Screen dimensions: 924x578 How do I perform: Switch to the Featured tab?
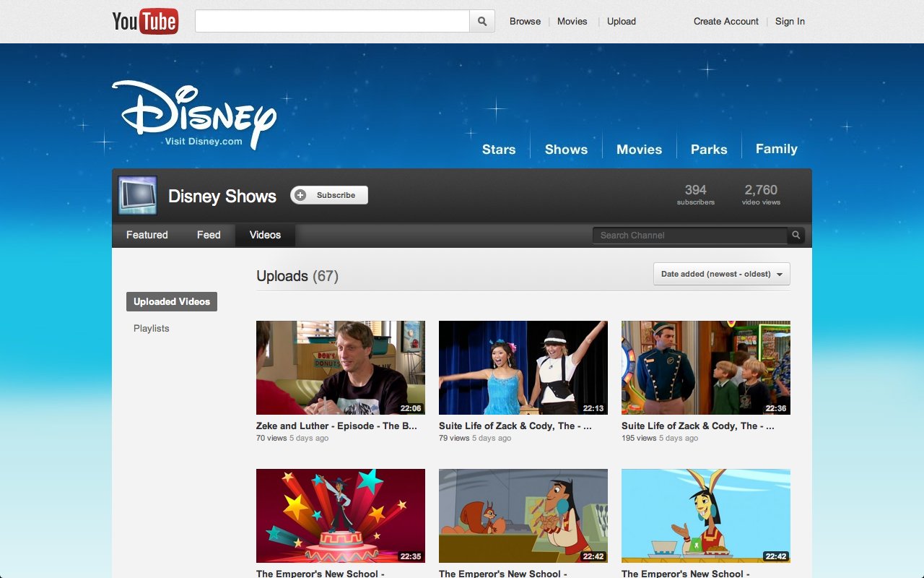(x=147, y=235)
